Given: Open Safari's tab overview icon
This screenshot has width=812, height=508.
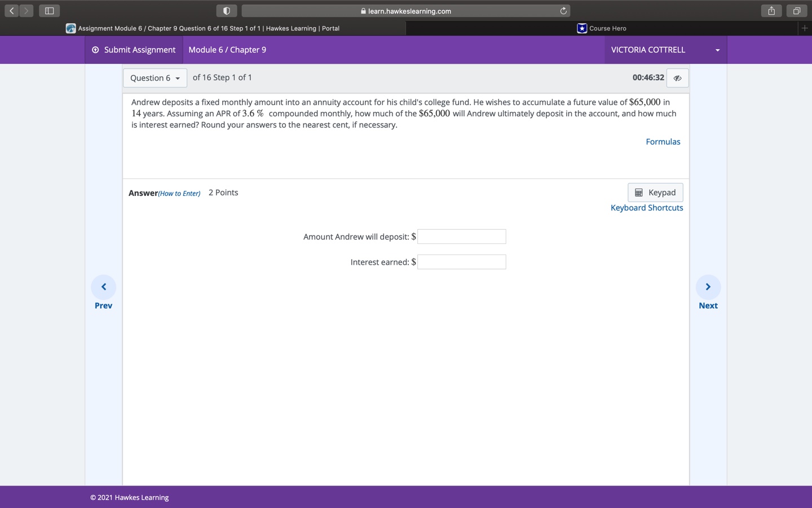Looking at the screenshot, I should tap(796, 10).
